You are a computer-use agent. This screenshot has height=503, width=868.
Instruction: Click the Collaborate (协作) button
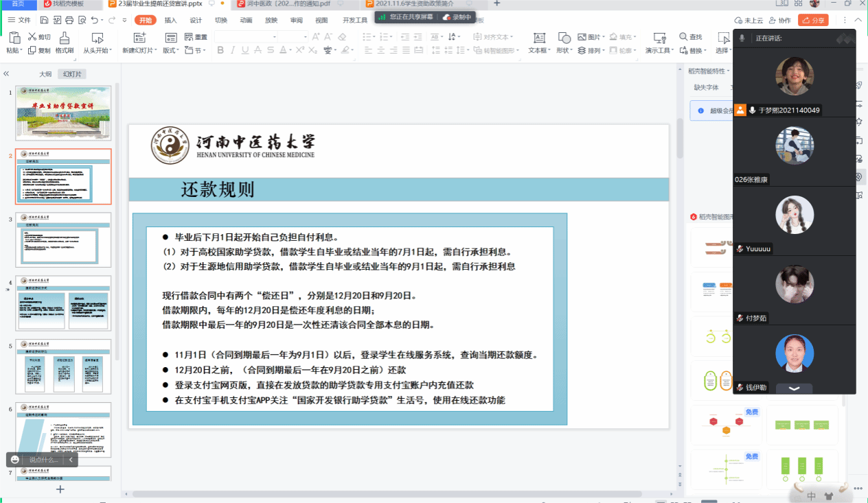[780, 21]
